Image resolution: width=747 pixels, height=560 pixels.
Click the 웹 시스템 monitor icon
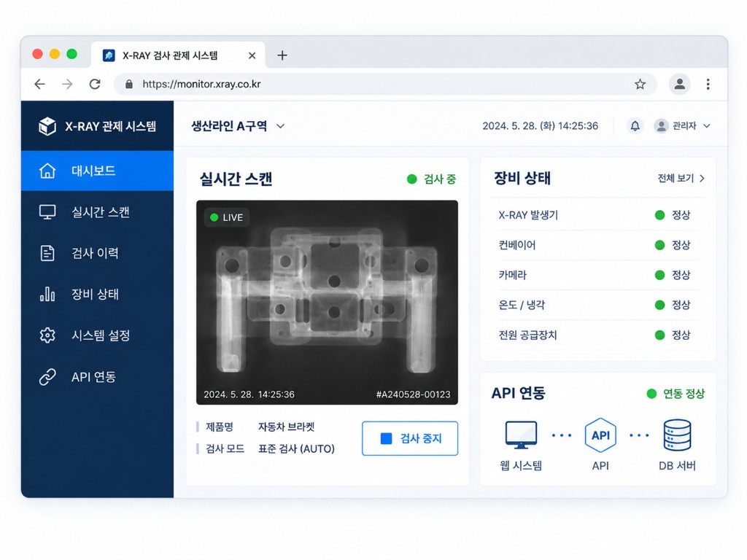tap(521, 435)
